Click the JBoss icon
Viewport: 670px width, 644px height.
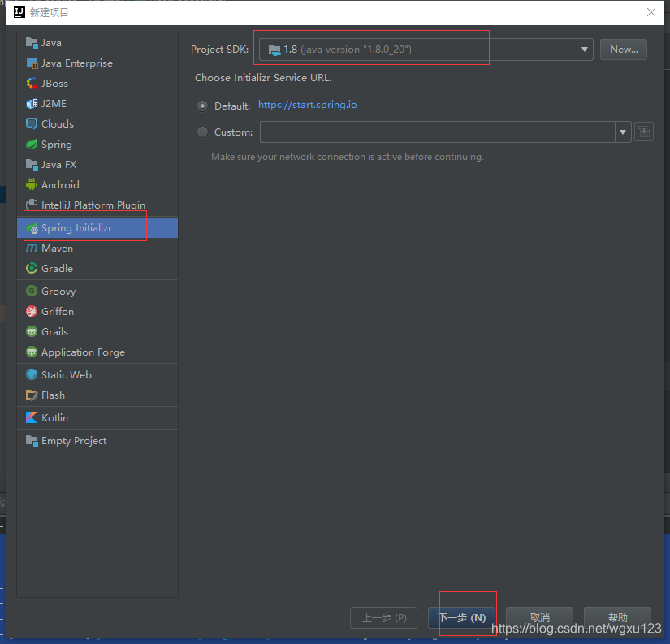click(x=32, y=84)
